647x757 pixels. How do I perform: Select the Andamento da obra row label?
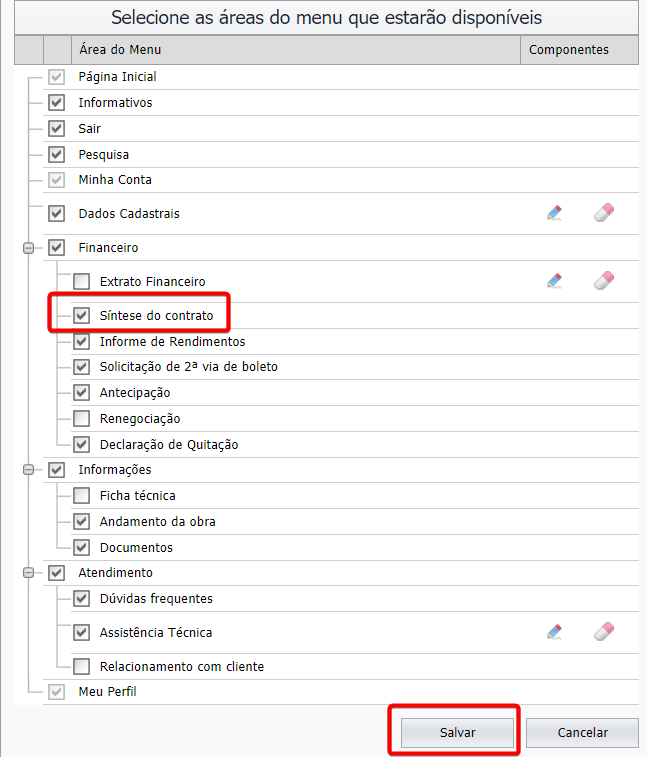pyautogui.click(x=157, y=521)
